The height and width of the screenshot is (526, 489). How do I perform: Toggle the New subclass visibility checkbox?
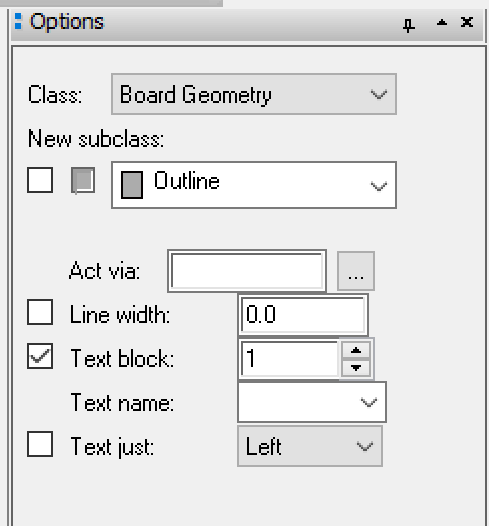[40, 180]
